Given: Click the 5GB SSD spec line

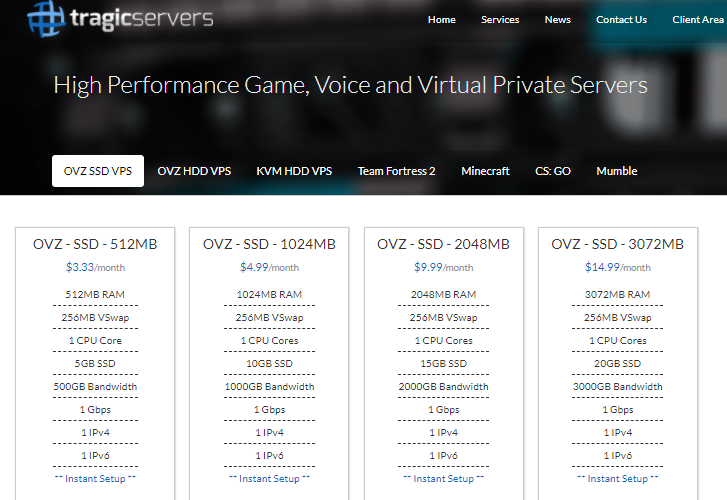Looking at the screenshot, I should click(95, 364).
